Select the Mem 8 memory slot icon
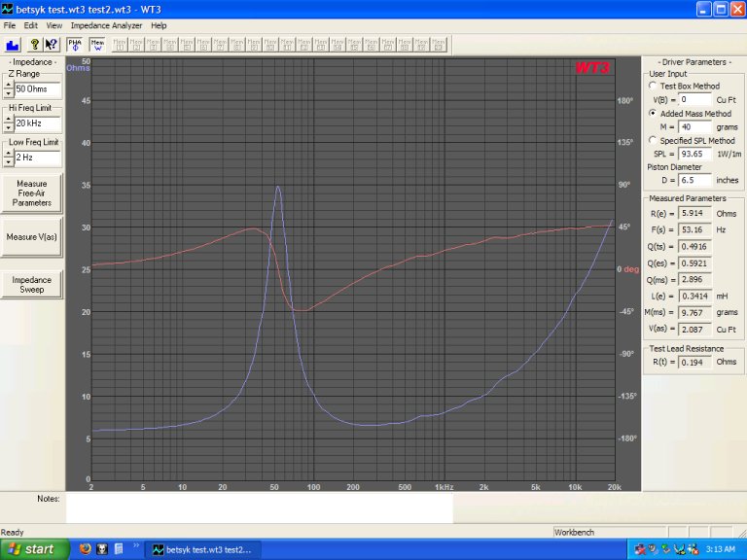This screenshot has width=747, height=560. [x=237, y=46]
